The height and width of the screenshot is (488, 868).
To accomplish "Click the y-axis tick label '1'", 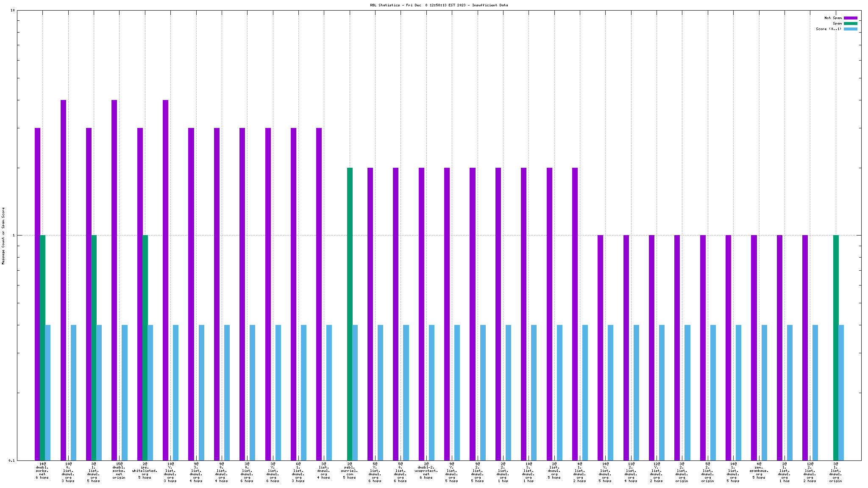I will click(x=13, y=236).
